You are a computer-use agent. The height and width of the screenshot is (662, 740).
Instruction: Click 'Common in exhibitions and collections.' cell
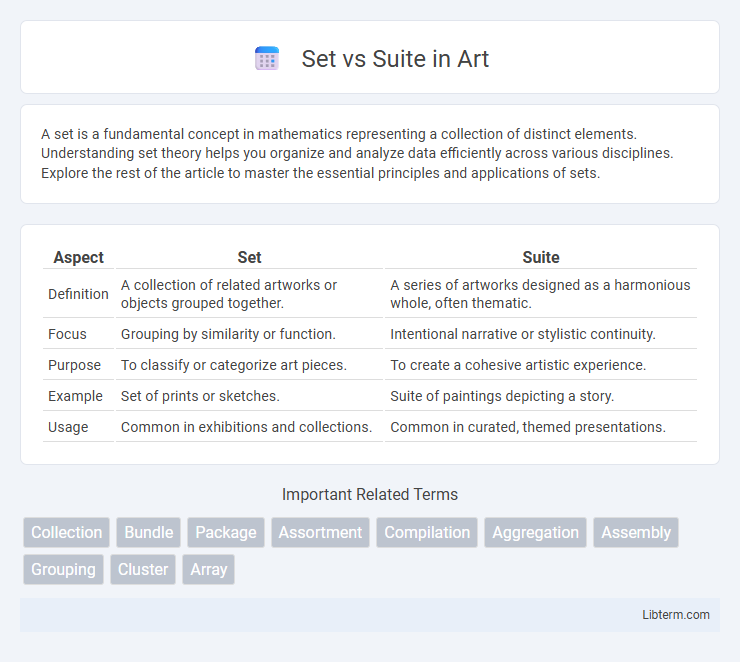[x=249, y=427]
